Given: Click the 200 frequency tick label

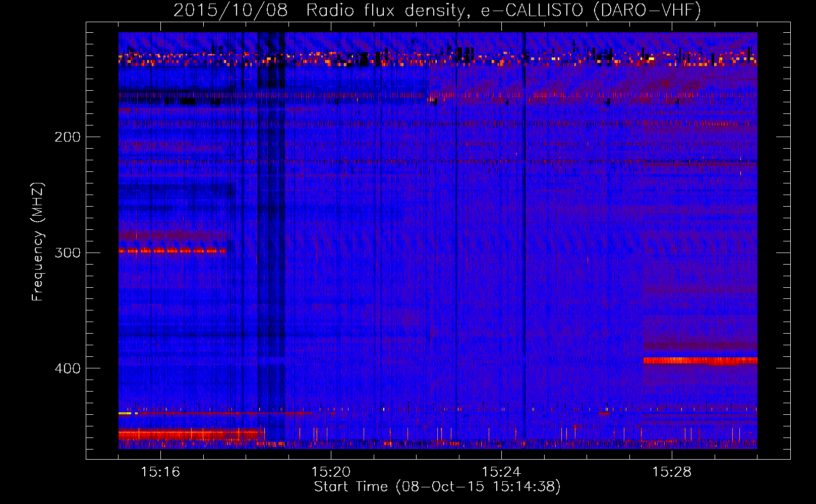Looking at the screenshot, I should coord(68,137).
